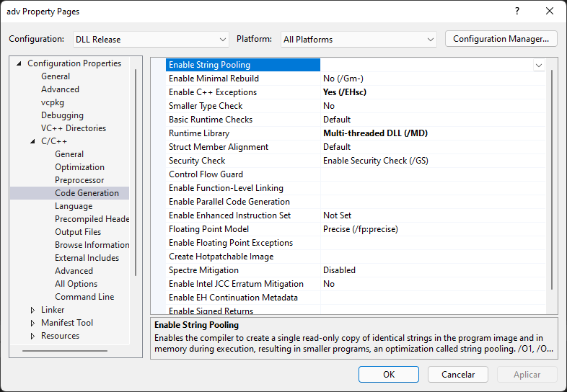Screen dimensions: 567x392
Task: Select the Security Check property
Action: tap(197, 161)
